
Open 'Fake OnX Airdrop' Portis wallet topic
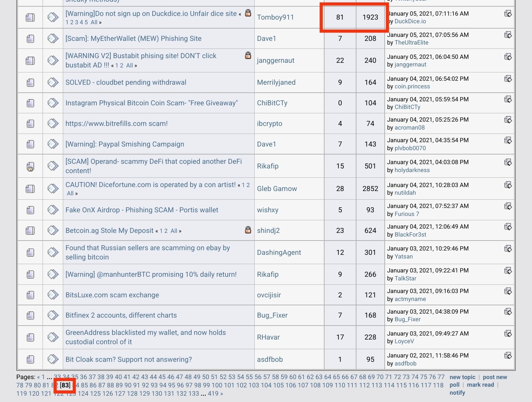pyautogui.click(x=142, y=210)
